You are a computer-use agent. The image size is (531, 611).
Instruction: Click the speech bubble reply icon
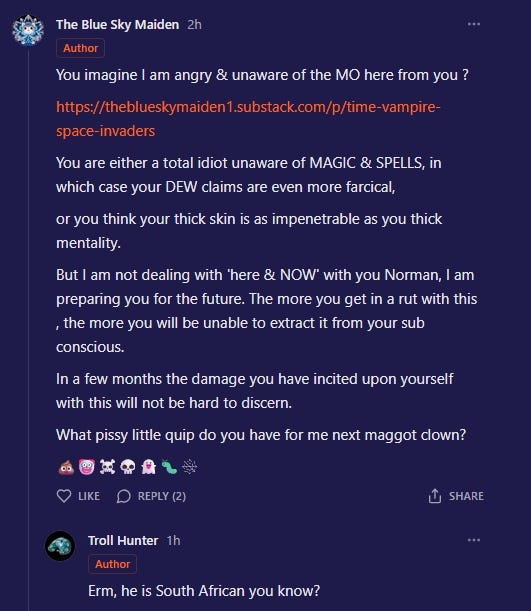pos(123,496)
